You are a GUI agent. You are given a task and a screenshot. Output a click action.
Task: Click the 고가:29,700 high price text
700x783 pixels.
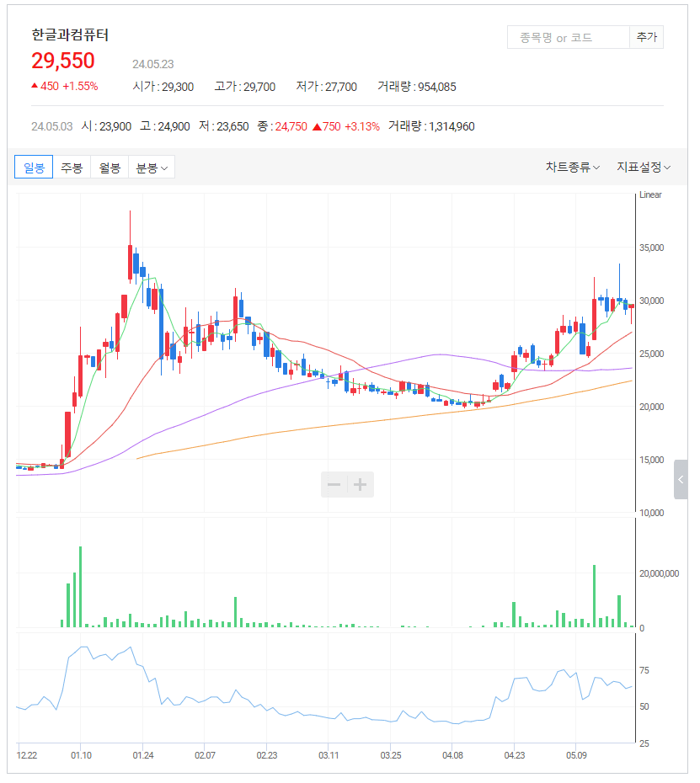(x=245, y=87)
